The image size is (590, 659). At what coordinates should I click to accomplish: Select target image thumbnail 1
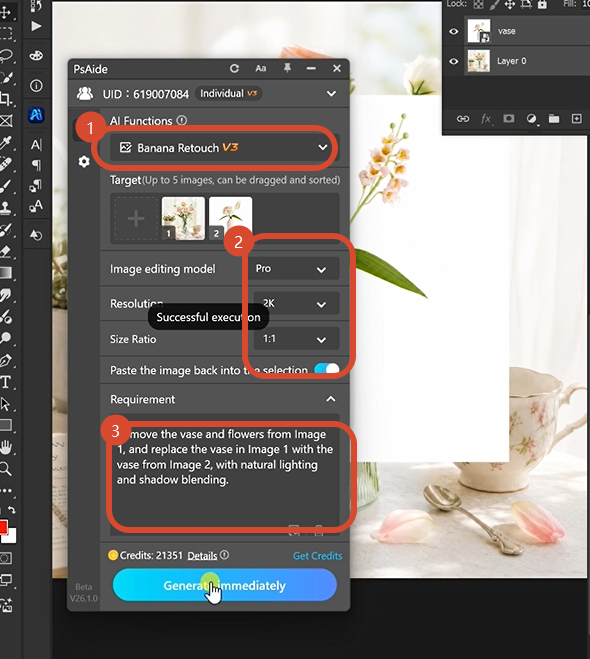[183, 219]
